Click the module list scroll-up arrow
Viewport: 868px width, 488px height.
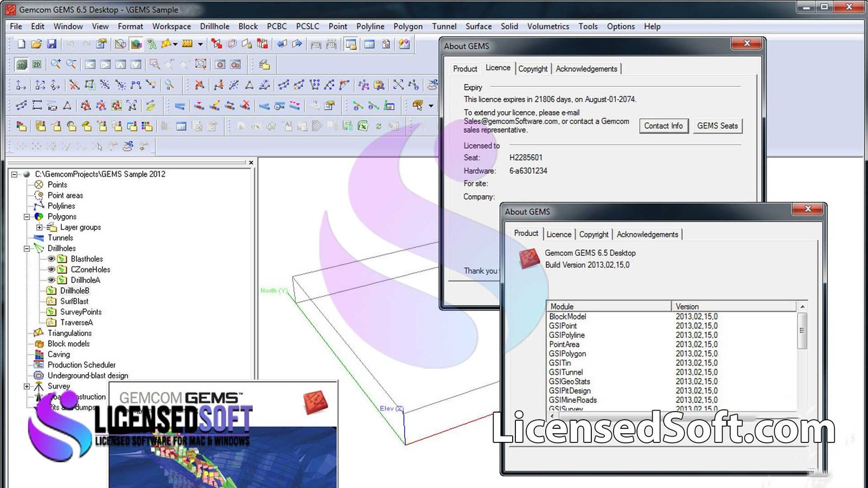pos(802,307)
